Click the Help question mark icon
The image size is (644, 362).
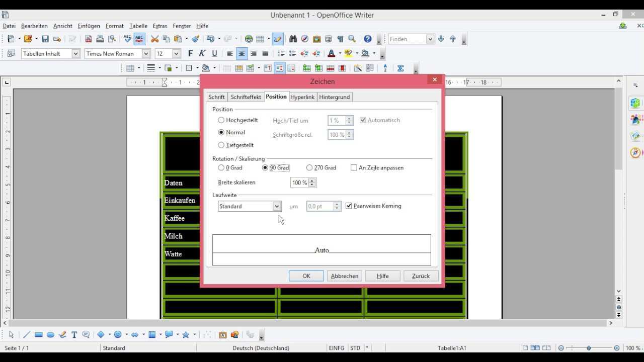click(x=368, y=39)
